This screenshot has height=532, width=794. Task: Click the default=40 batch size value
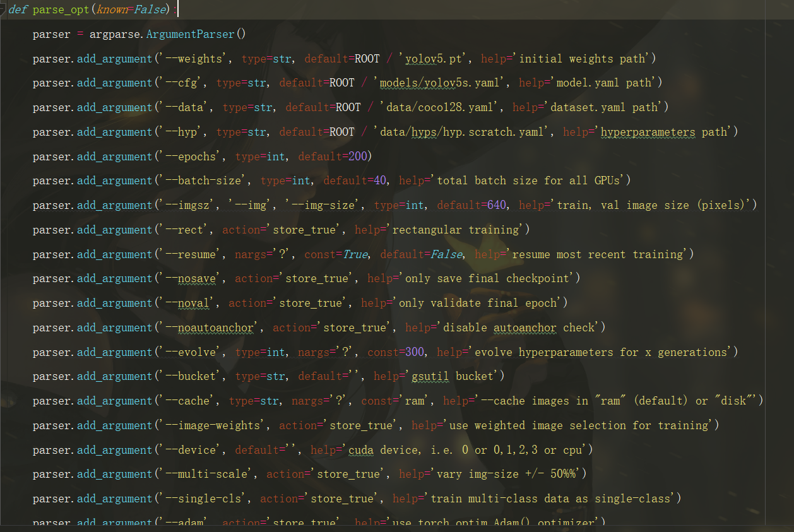(354, 180)
